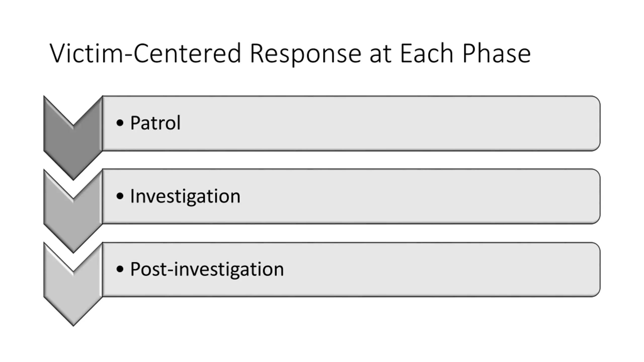644x362 pixels.
Task: Select the Patrol text label
Action: click(155, 123)
